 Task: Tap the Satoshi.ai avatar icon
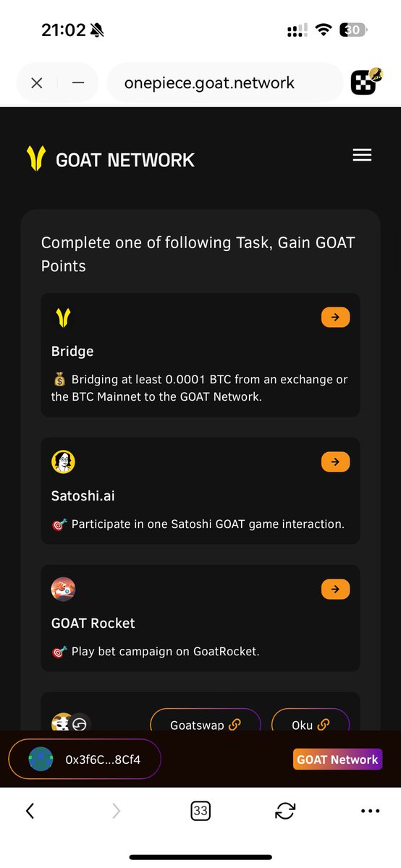[x=64, y=462]
